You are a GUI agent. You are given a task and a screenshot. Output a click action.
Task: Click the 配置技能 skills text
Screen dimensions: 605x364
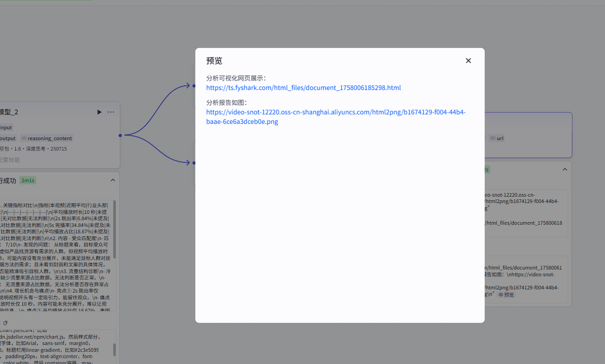[x=9, y=160]
